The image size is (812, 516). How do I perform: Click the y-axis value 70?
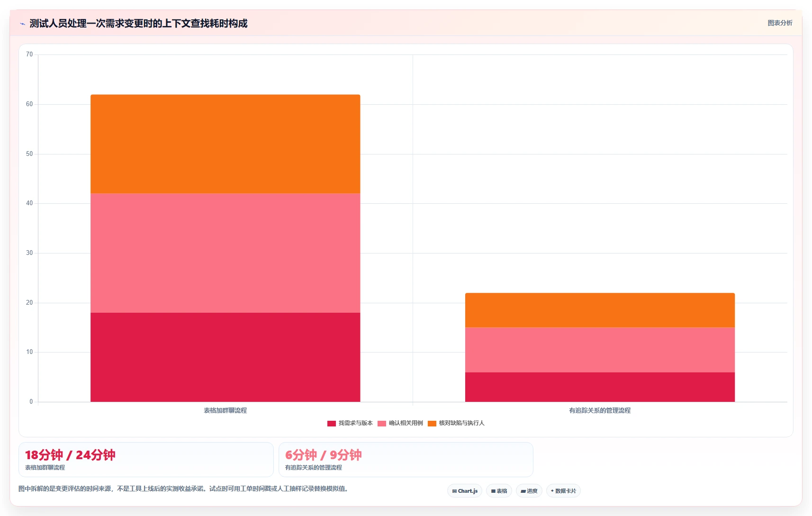pyautogui.click(x=29, y=54)
